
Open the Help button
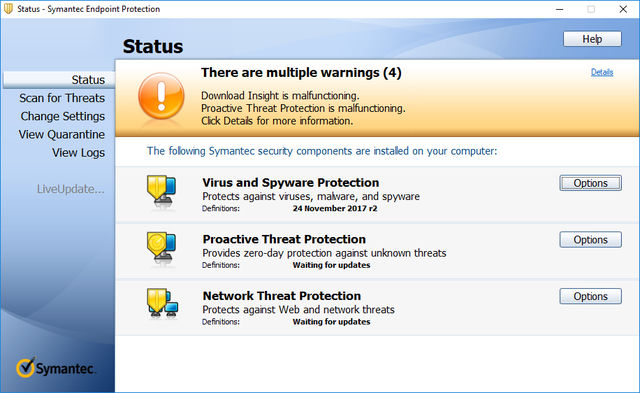[x=592, y=39]
